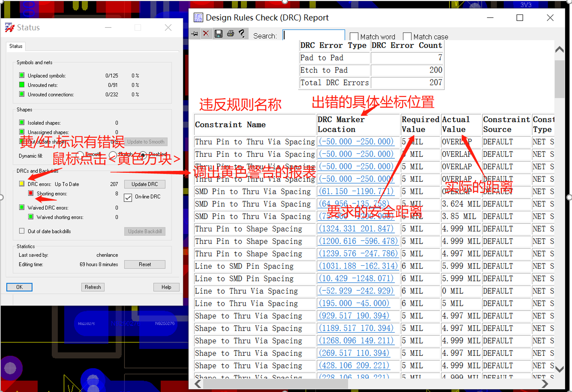The image size is (572, 392).
Task: Click the Status window logo icon
Action: [10, 27]
